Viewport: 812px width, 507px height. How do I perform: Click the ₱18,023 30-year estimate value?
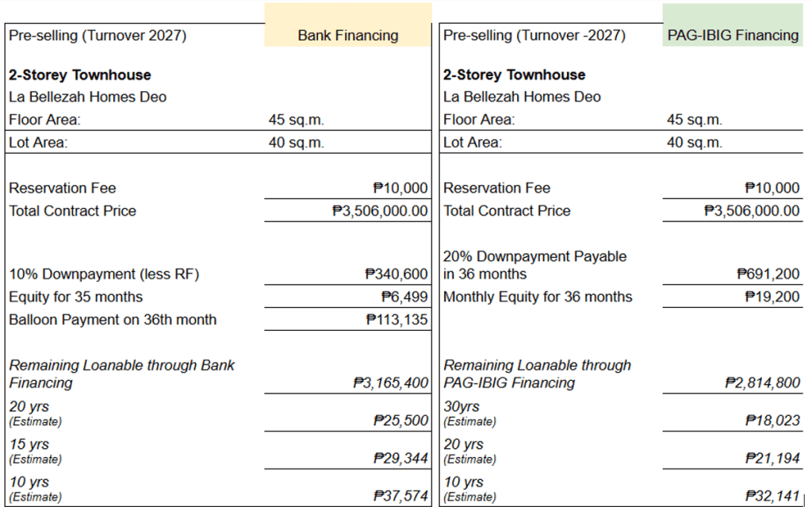[x=772, y=421]
